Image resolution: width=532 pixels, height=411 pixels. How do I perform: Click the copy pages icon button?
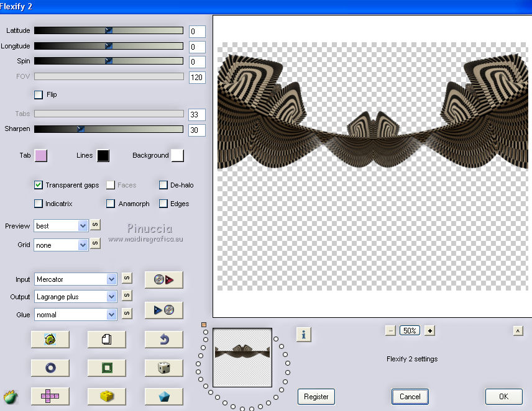point(106,339)
